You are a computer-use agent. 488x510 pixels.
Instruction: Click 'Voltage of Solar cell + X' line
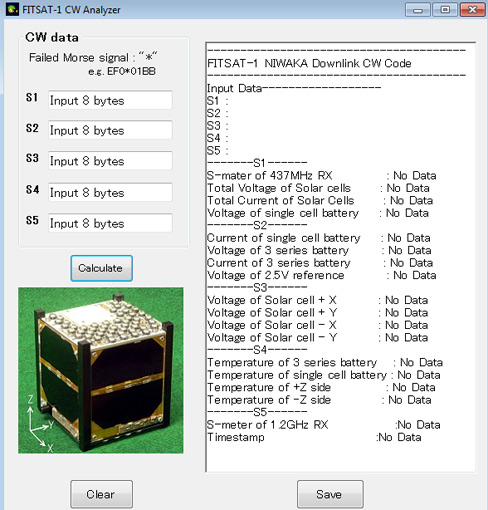tap(317, 300)
